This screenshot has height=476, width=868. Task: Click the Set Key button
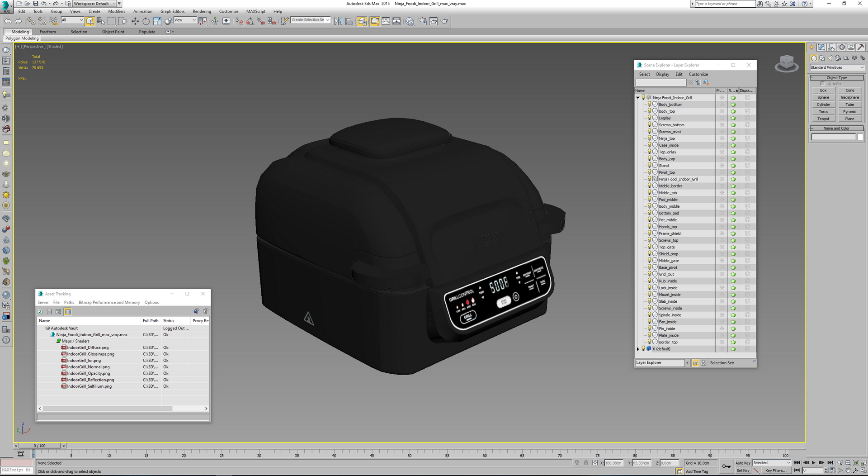click(x=742, y=471)
